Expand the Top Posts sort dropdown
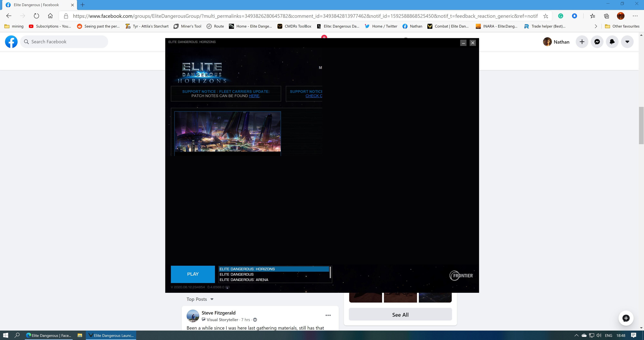 [x=200, y=299]
